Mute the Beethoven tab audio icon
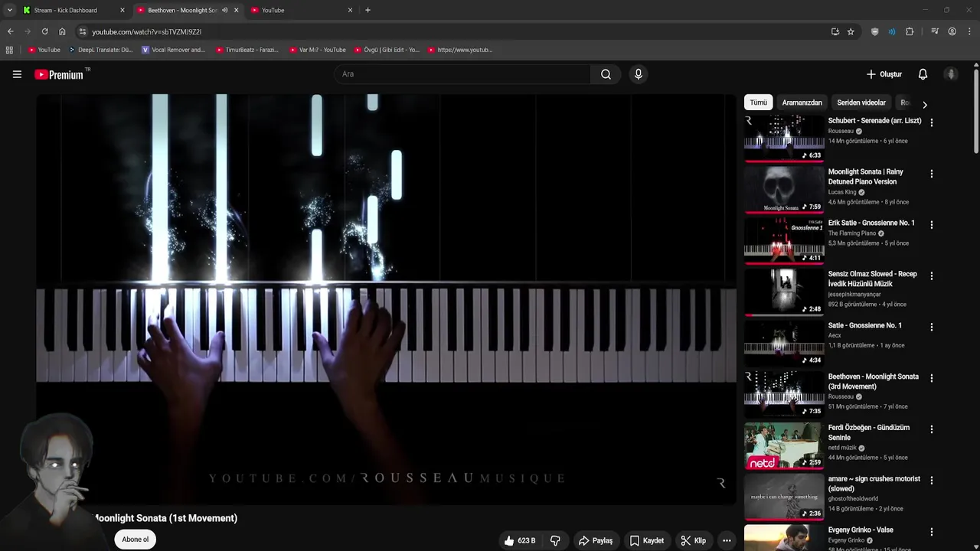Viewport: 980px width, 551px height. [224, 10]
